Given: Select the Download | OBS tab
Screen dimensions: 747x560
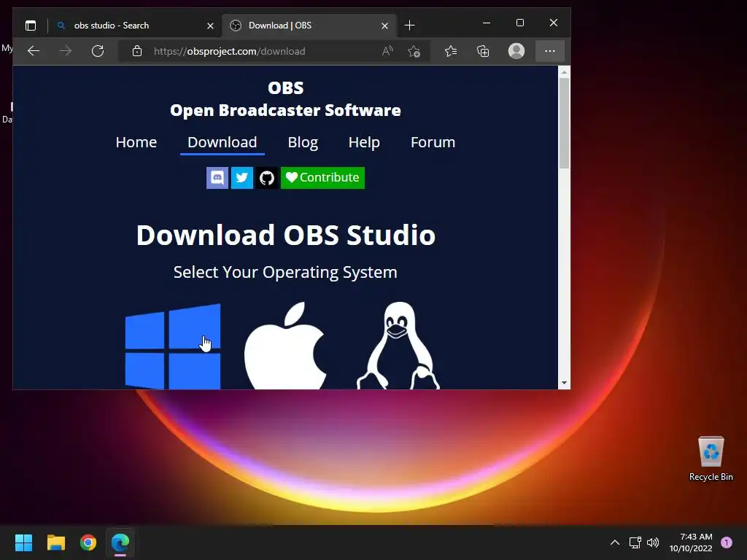Looking at the screenshot, I should click(x=309, y=26).
